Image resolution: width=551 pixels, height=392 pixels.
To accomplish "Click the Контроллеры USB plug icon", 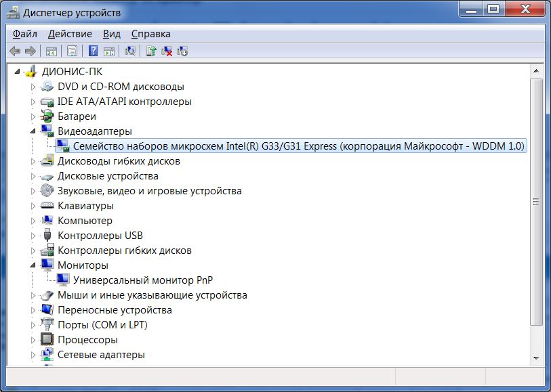I will (x=47, y=235).
